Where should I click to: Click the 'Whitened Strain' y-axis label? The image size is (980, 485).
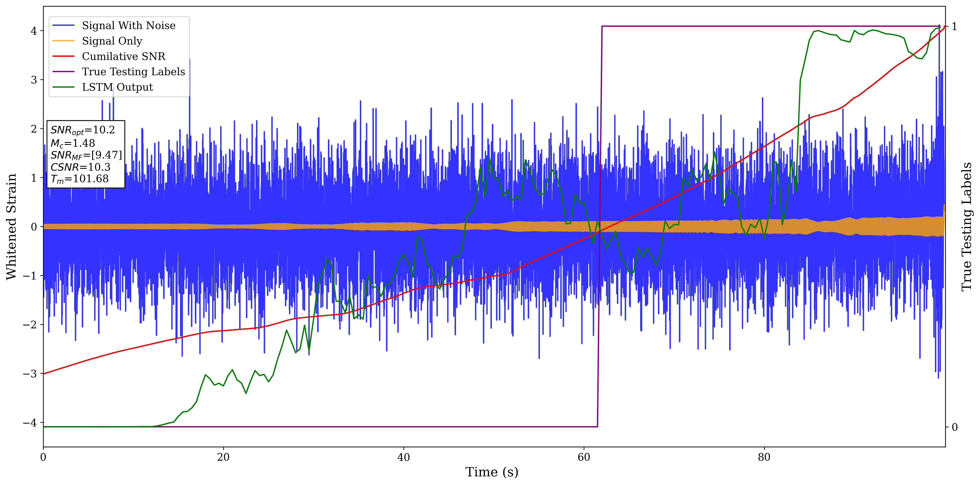coord(11,227)
